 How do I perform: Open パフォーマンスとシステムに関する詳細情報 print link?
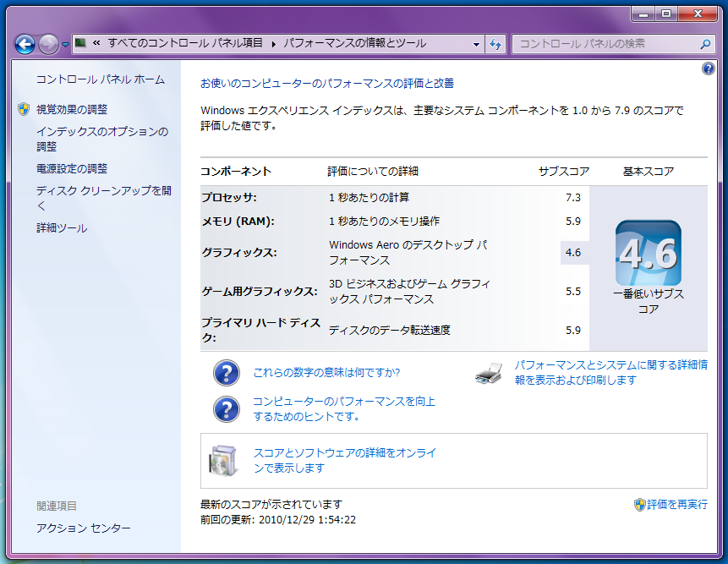pos(611,372)
